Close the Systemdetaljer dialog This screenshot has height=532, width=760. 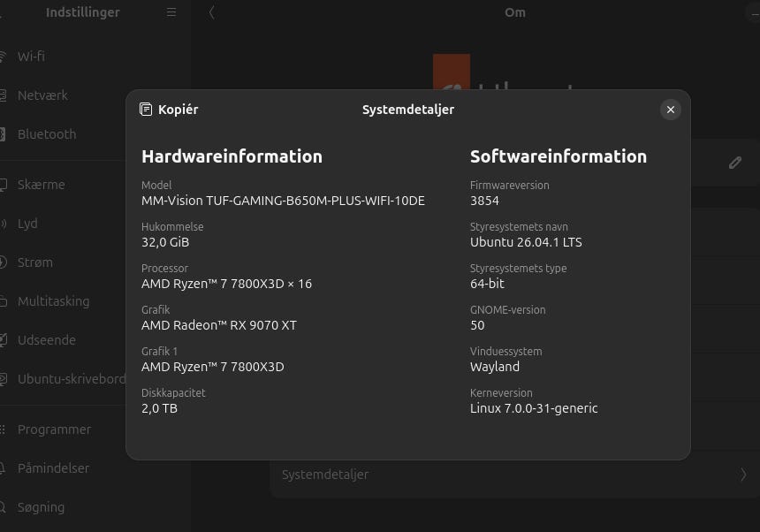671,110
